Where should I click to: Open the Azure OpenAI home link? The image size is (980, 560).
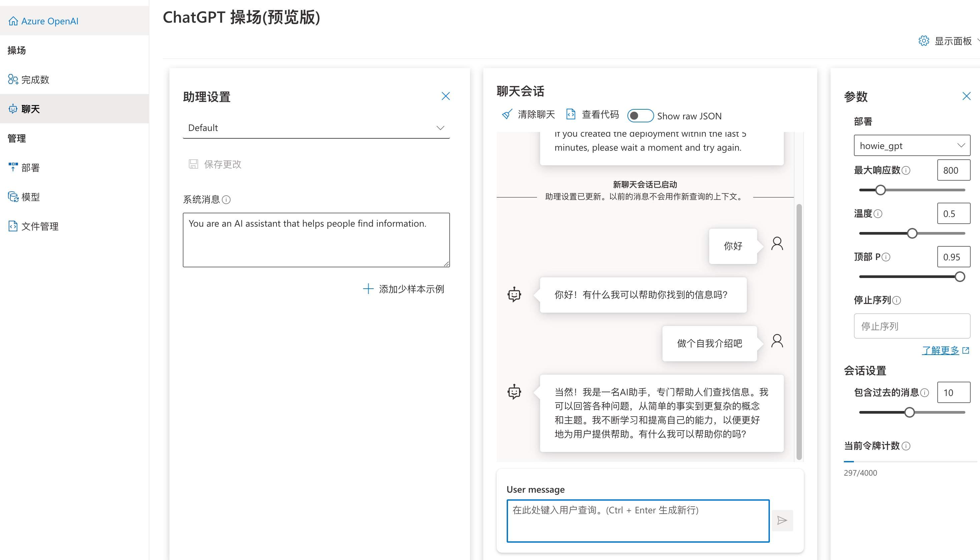[x=43, y=21]
